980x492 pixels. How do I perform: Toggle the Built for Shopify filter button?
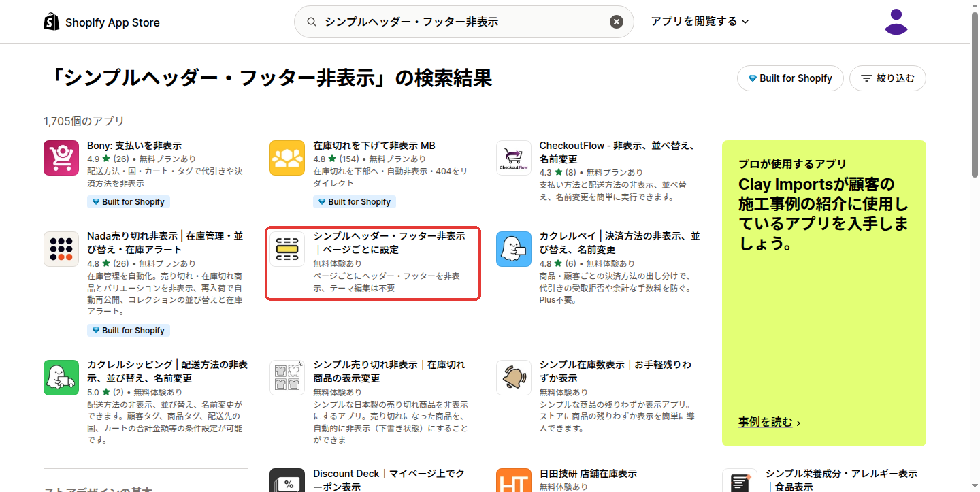pyautogui.click(x=790, y=78)
